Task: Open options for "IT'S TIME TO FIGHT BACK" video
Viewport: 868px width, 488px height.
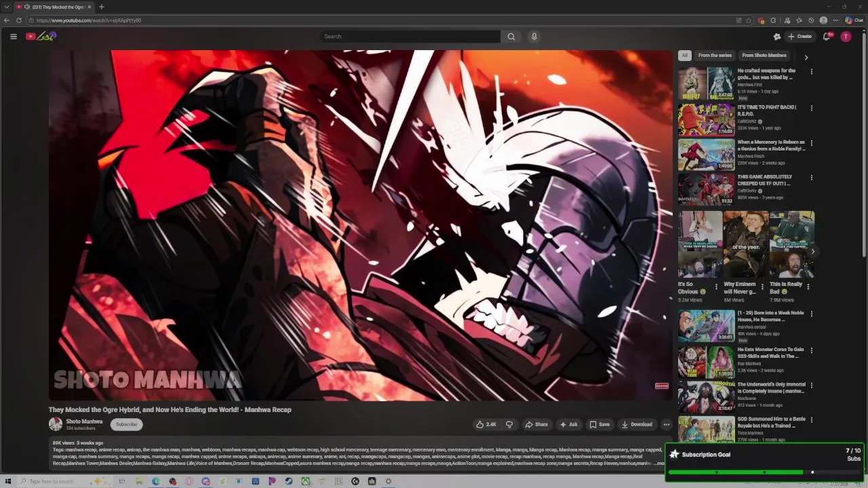Action: [811, 108]
